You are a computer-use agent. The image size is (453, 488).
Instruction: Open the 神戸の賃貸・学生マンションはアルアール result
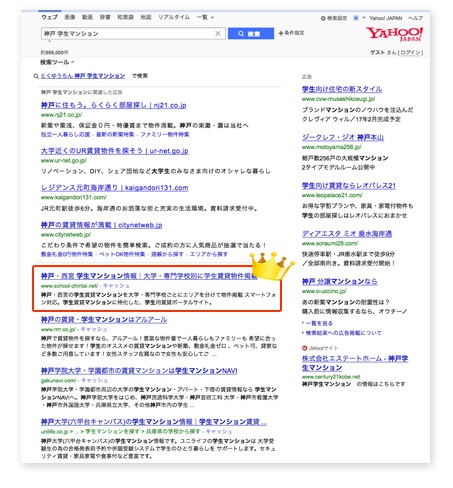[104, 320]
